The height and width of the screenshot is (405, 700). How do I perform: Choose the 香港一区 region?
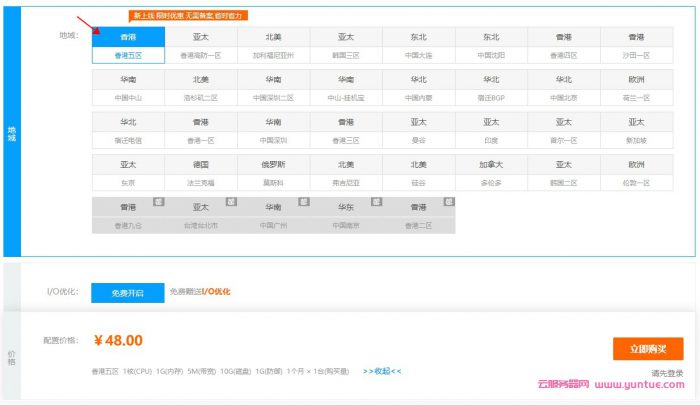coord(201,130)
